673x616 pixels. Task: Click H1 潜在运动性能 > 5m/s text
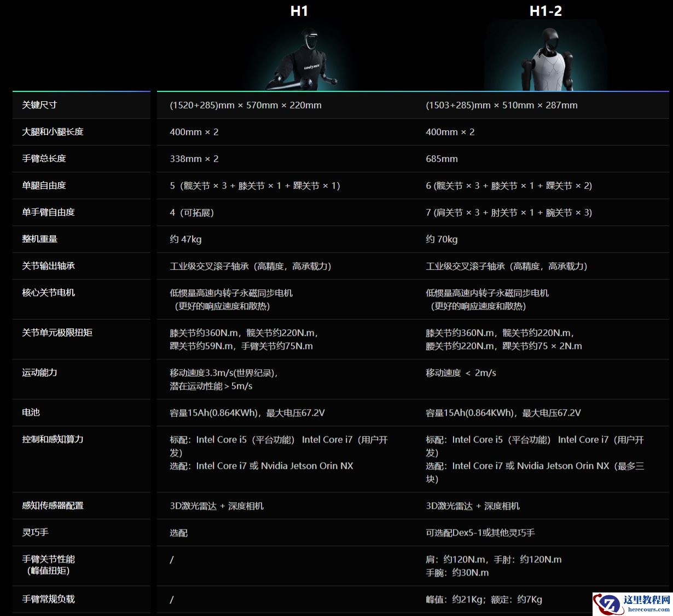click(211, 386)
